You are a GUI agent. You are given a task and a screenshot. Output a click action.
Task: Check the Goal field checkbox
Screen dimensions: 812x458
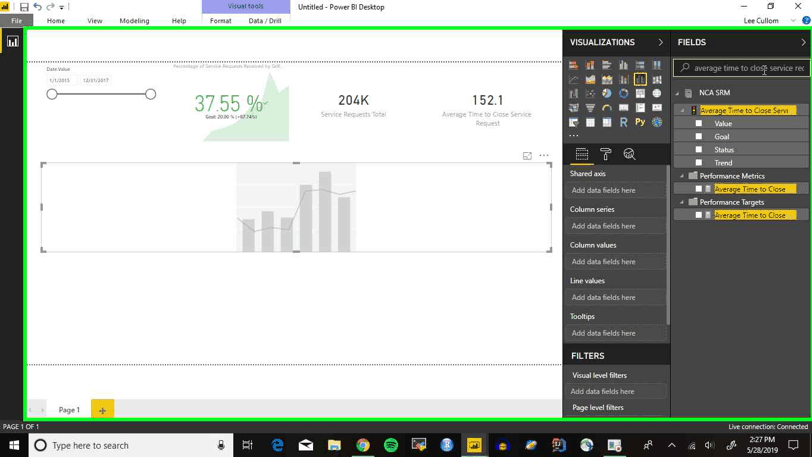(x=699, y=136)
